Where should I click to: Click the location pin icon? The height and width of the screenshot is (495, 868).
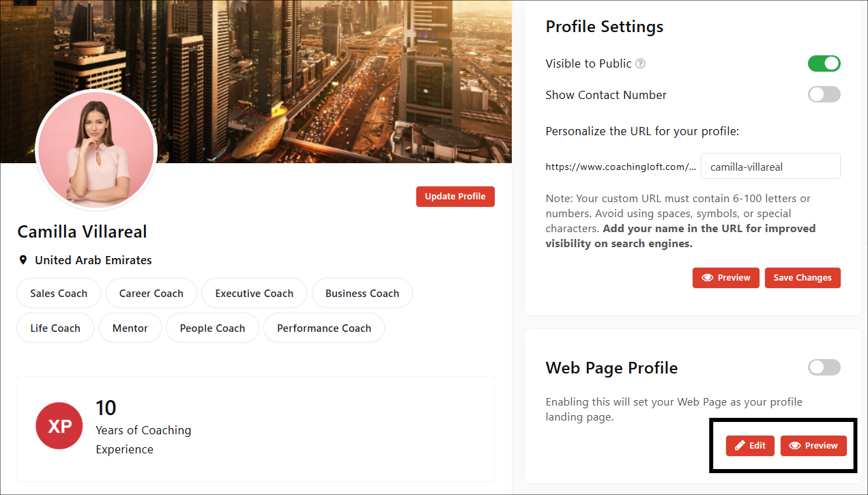tap(23, 260)
